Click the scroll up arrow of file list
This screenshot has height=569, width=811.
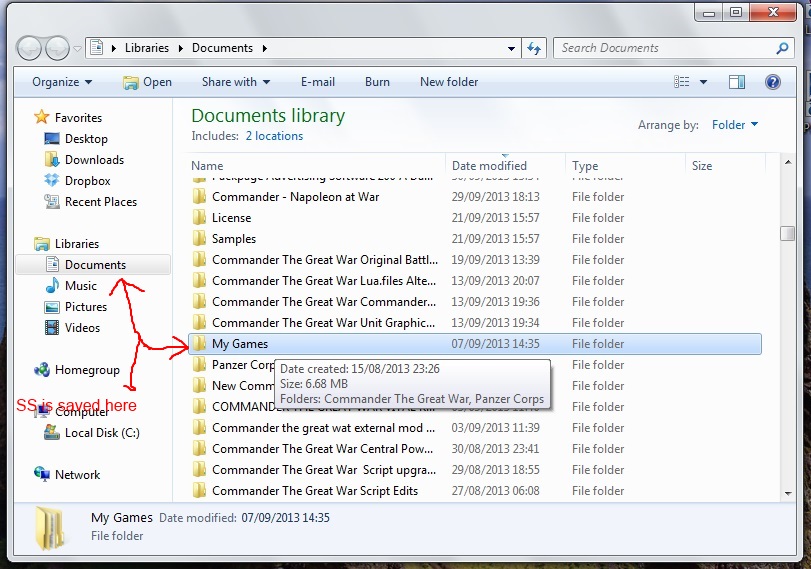pos(788,162)
